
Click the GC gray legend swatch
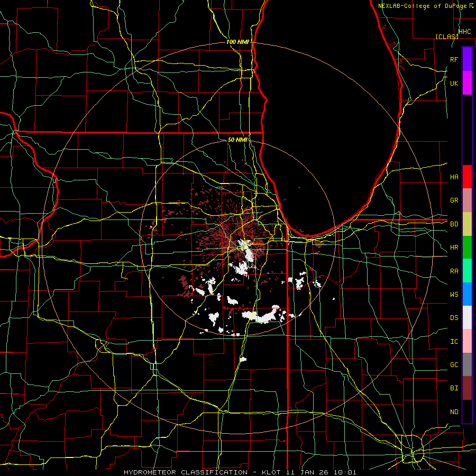click(x=467, y=364)
